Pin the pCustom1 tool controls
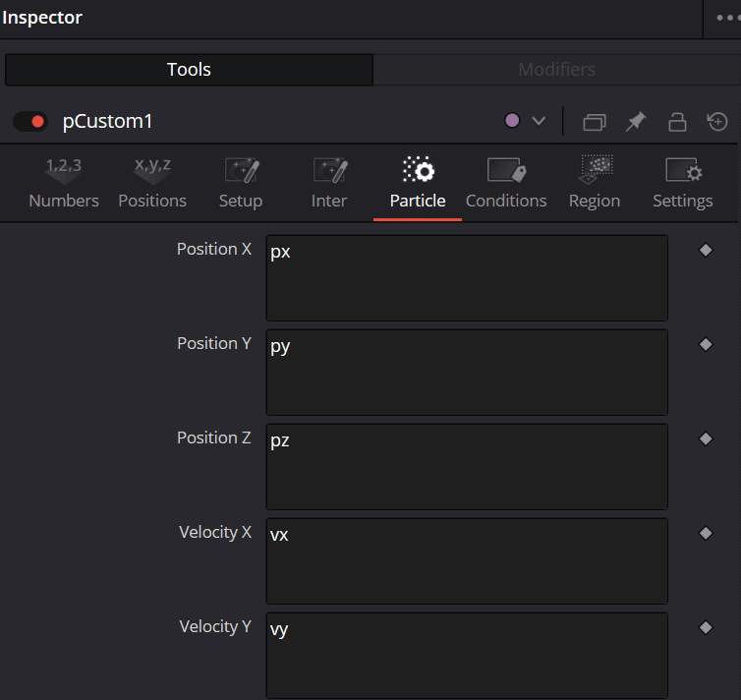The width and height of the screenshot is (741, 700). (636, 122)
